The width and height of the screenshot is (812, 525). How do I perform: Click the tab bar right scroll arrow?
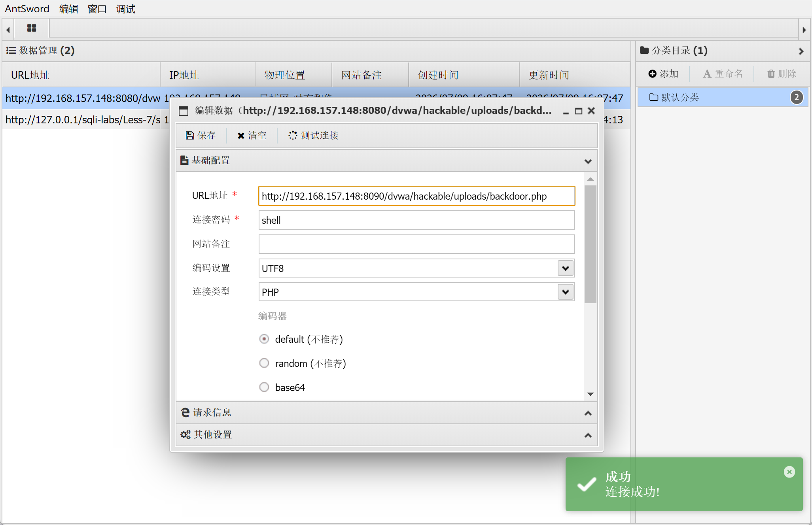coord(804,30)
